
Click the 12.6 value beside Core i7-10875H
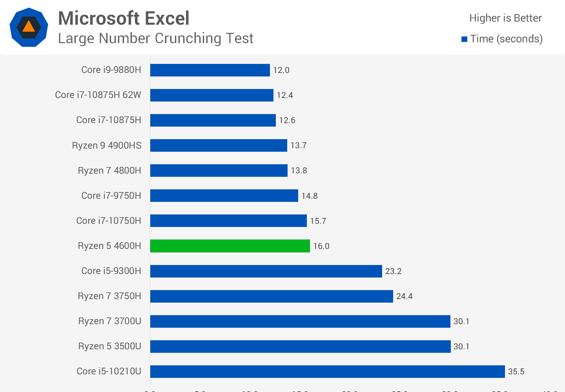pos(287,120)
